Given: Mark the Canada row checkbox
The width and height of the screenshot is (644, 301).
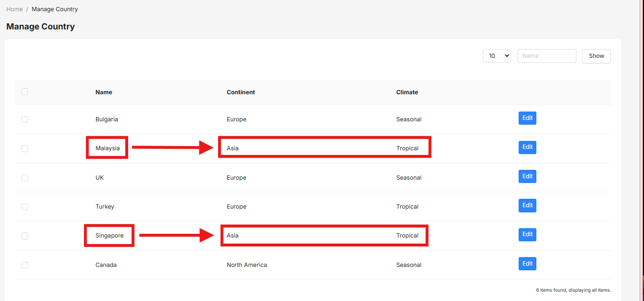Looking at the screenshot, I should pos(25,265).
